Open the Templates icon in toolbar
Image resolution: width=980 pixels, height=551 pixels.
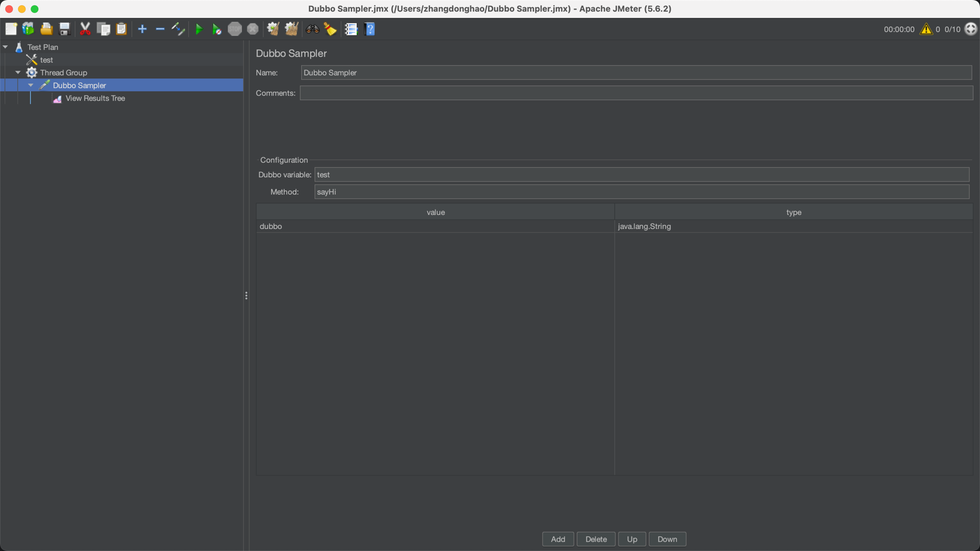pos(29,29)
